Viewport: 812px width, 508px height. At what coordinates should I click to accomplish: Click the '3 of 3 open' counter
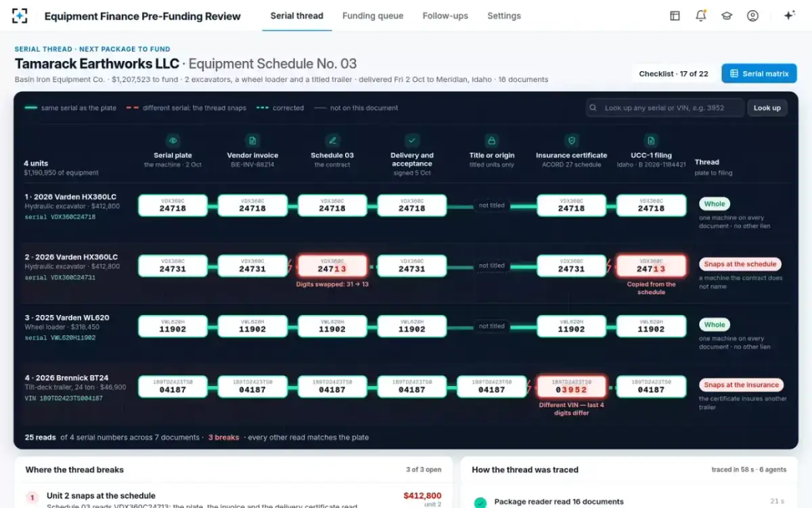tap(424, 469)
